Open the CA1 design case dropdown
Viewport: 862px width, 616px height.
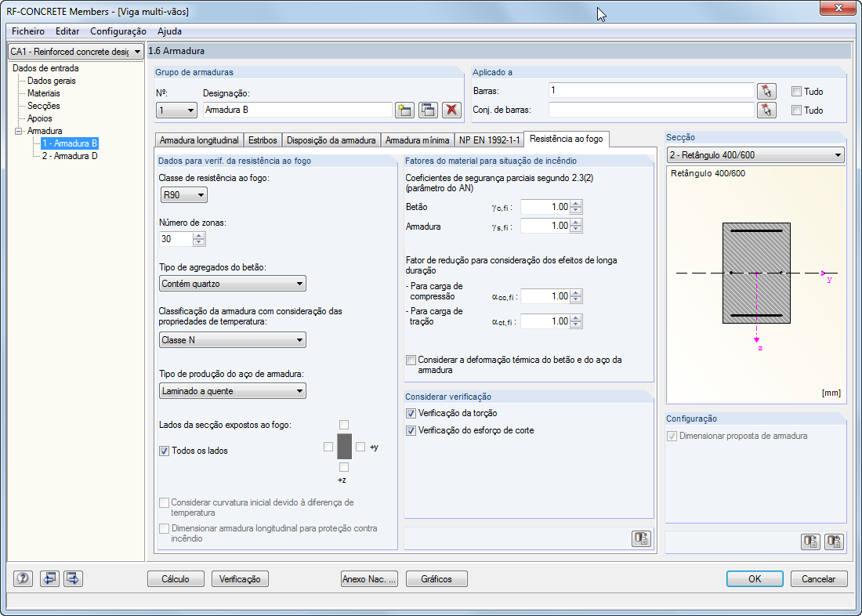click(x=76, y=51)
